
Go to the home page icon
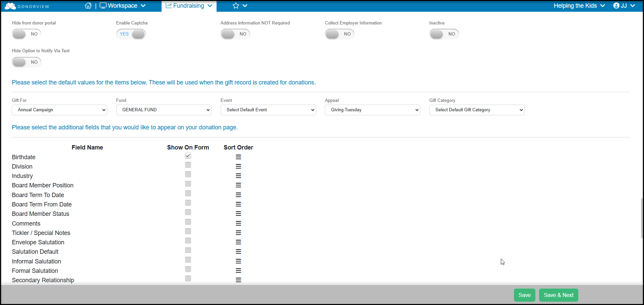pos(88,6)
